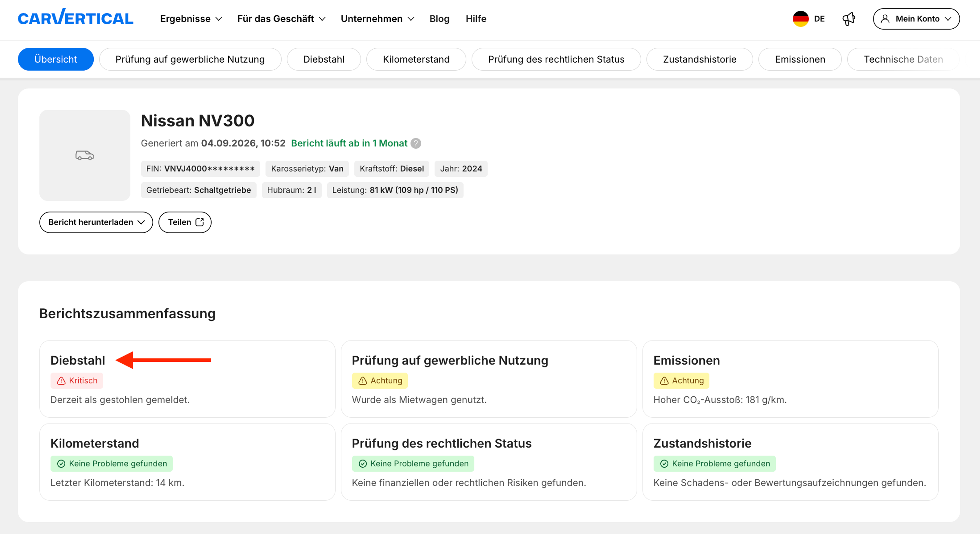
Task: Click the red Kritisch warning triangle icon
Action: coord(61,381)
